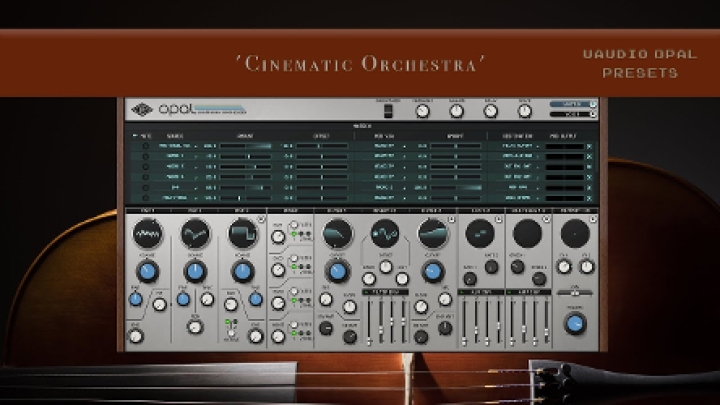Click the opal wordmark in the header
The image size is (720, 405).
(176, 109)
